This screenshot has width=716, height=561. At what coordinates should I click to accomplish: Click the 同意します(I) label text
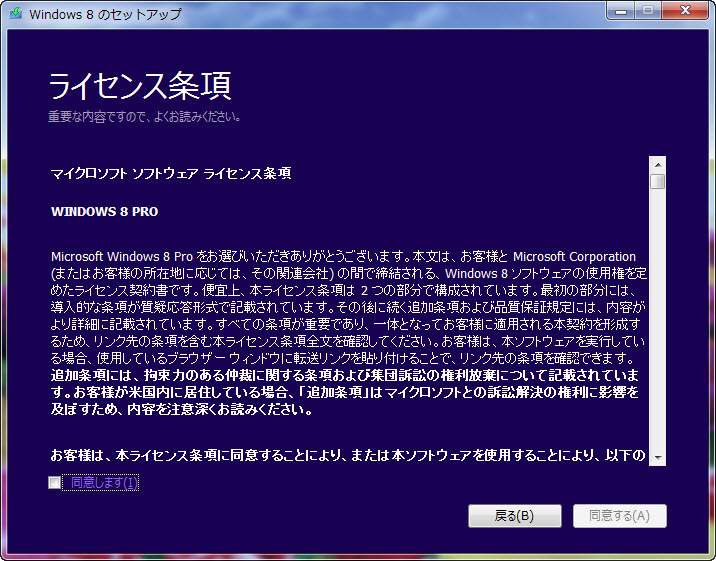point(104,482)
